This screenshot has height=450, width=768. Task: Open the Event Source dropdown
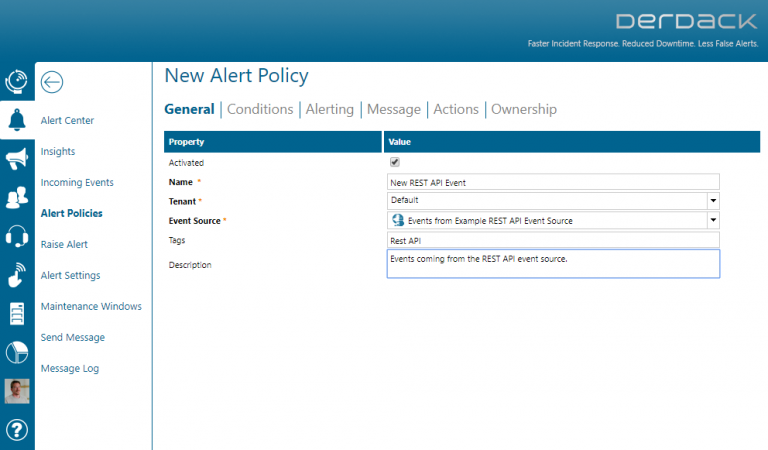pos(713,221)
